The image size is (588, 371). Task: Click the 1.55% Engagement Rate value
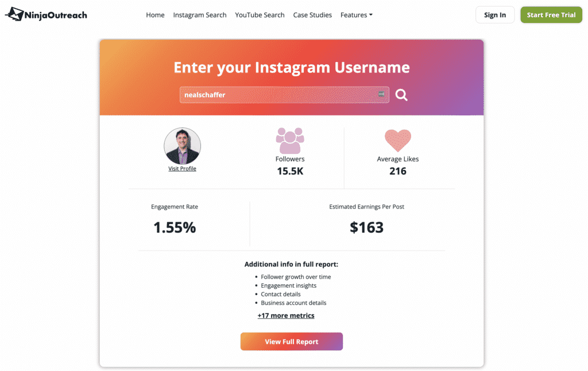click(x=175, y=226)
